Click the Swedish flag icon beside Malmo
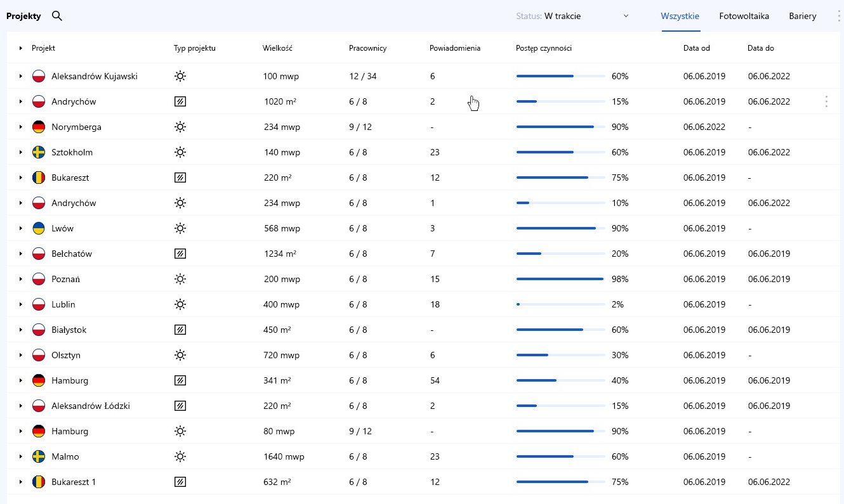844x504 pixels. 39,456
